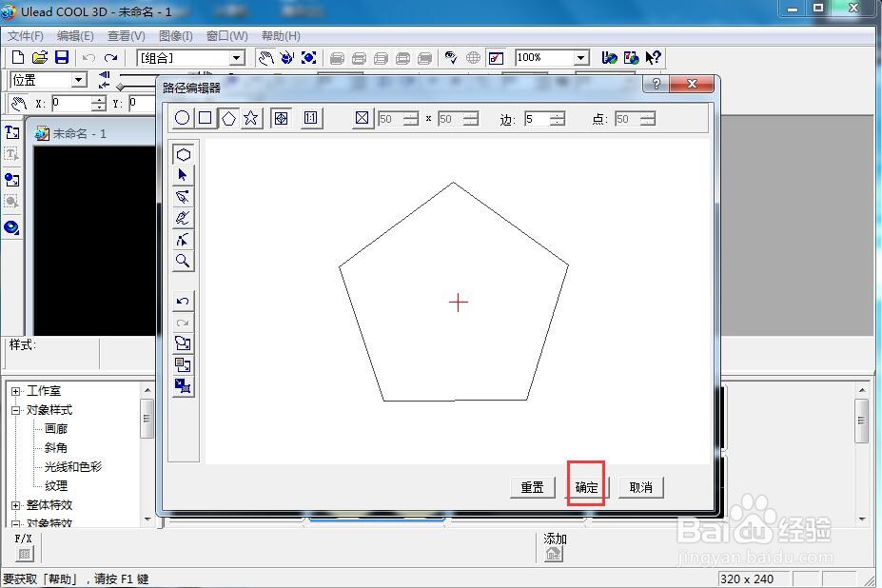Image resolution: width=882 pixels, height=588 pixels.
Task: Select 光线和色彩 in the style tree
Action: tap(73, 467)
